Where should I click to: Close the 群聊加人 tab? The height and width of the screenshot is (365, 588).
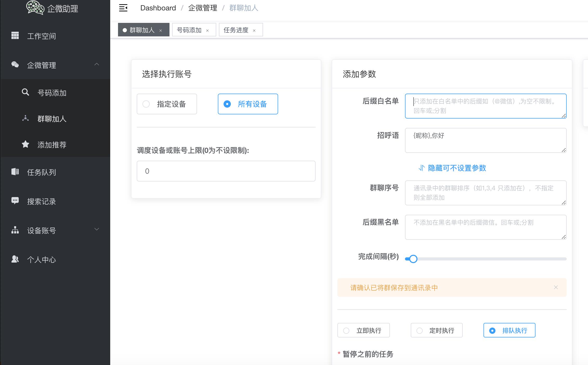tap(161, 31)
